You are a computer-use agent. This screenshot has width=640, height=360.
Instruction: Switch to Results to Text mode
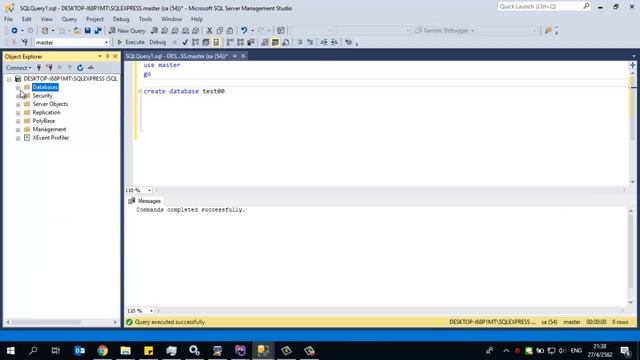tap(265, 42)
